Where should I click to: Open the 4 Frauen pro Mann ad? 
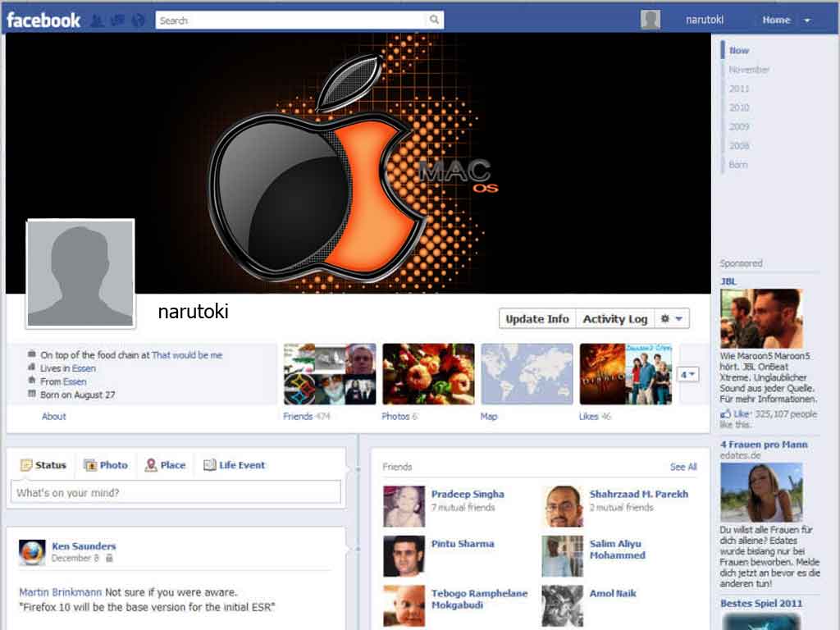tap(764, 444)
